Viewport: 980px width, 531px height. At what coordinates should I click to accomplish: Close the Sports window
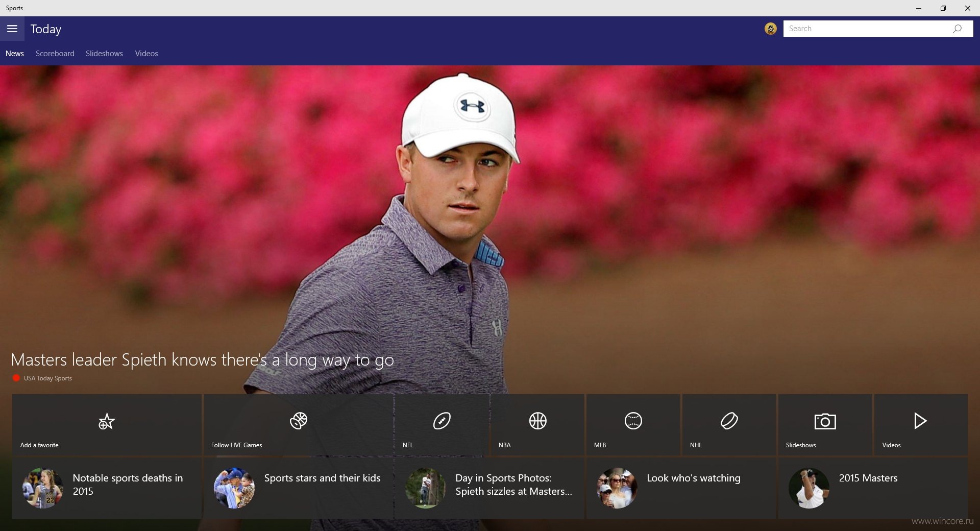(967, 8)
